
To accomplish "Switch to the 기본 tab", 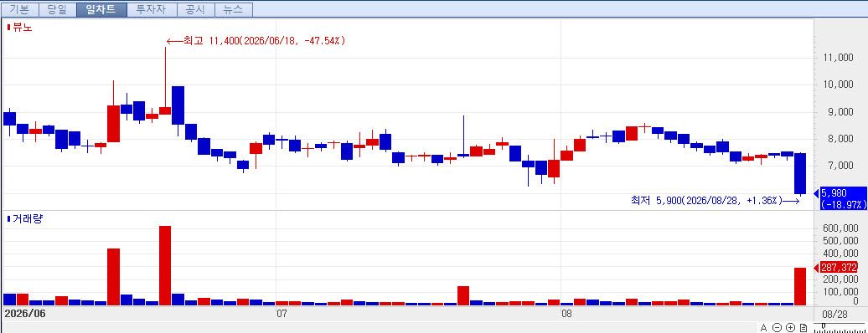I will coord(19,9).
